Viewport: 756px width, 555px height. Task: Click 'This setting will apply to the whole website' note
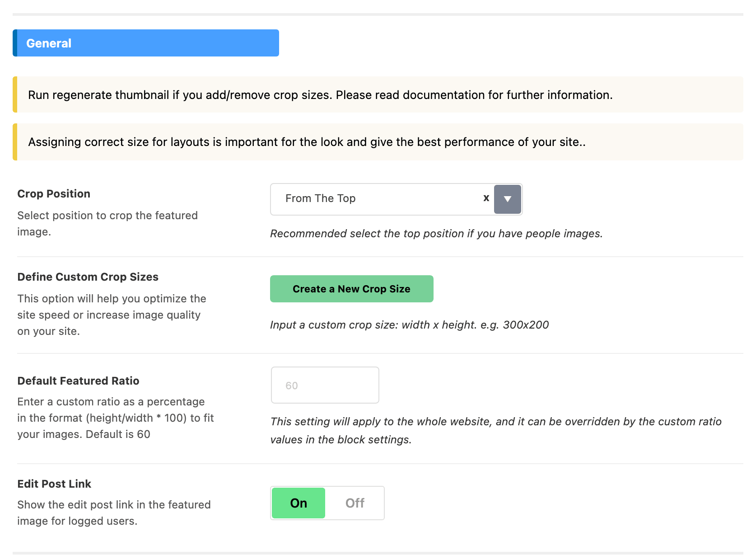[x=496, y=430]
